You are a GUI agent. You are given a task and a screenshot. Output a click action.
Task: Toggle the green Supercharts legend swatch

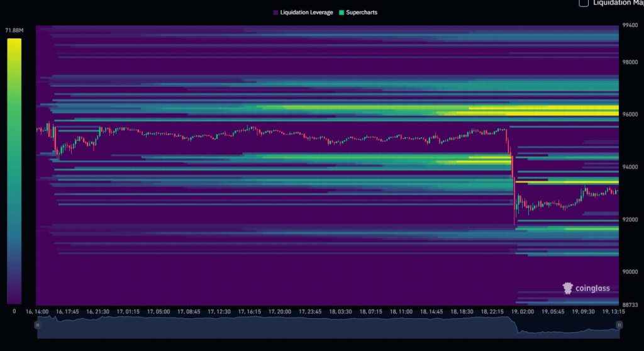[x=341, y=13]
